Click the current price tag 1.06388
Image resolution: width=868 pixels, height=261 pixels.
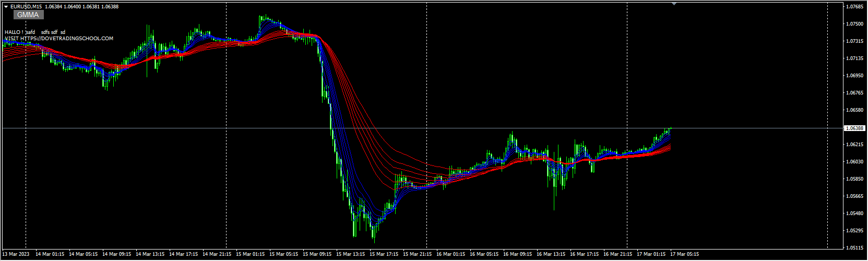[x=854, y=128]
